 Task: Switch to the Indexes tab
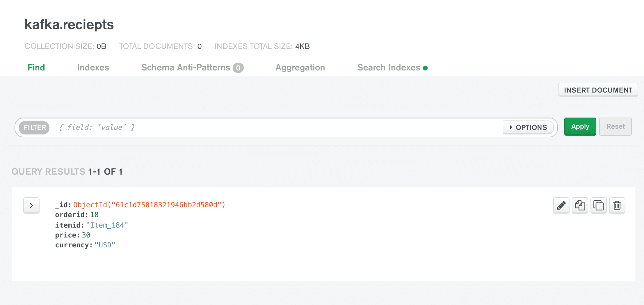coord(93,68)
